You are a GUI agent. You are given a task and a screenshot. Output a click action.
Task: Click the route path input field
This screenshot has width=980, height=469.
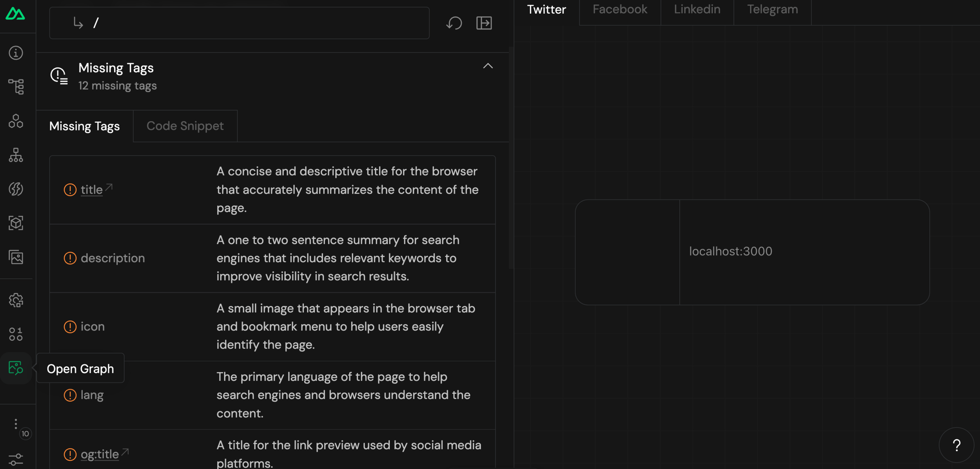(239, 23)
